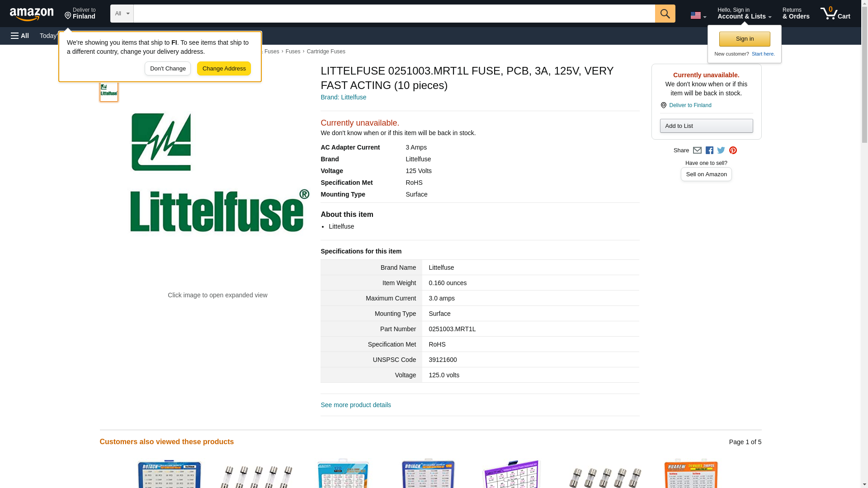Share on Twitter icon
The height and width of the screenshot is (488, 868).
pyautogui.click(x=721, y=150)
